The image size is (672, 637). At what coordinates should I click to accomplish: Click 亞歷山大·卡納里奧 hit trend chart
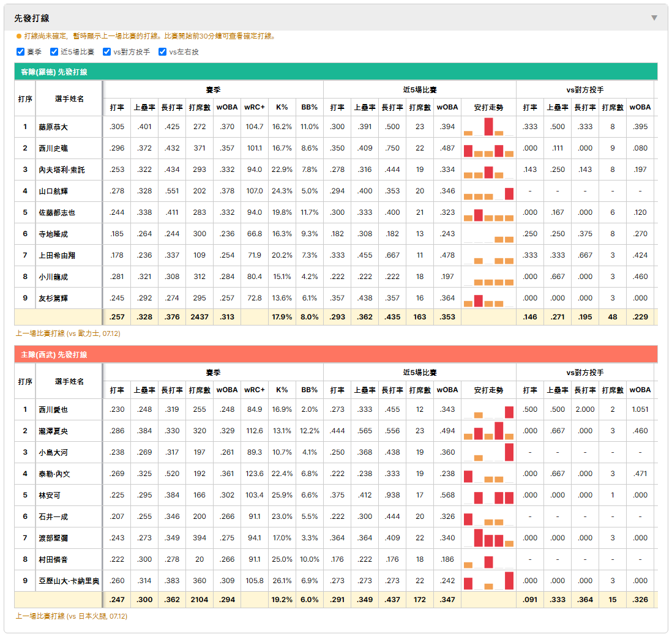click(x=488, y=581)
